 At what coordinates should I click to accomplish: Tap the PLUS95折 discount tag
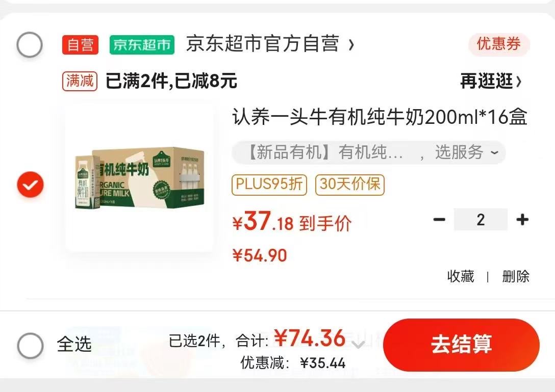coord(269,185)
